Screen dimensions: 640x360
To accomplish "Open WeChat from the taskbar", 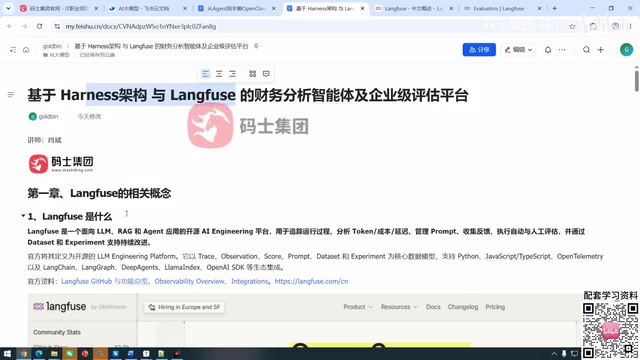I will click(x=69, y=353).
